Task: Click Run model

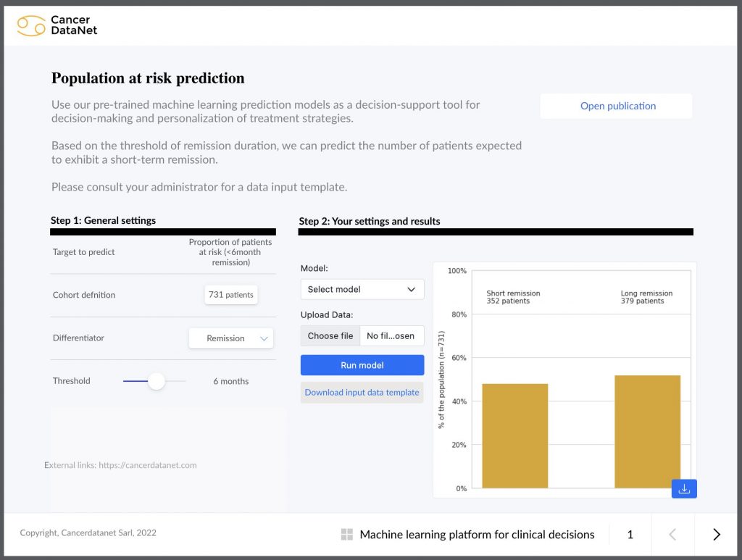Action: (x=362, y=364)
